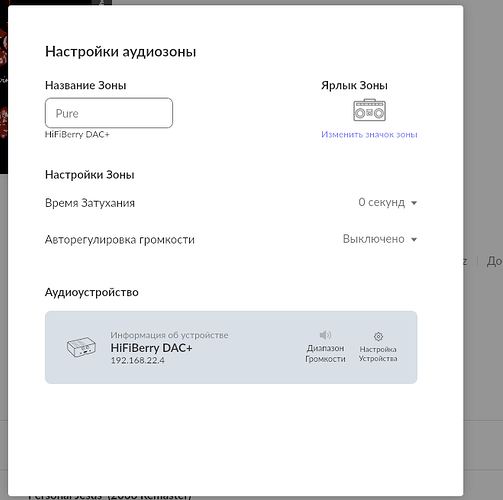
Task: Open the Время Затухания dropdown
Action: pyautogui.click(x=387, y=203)
